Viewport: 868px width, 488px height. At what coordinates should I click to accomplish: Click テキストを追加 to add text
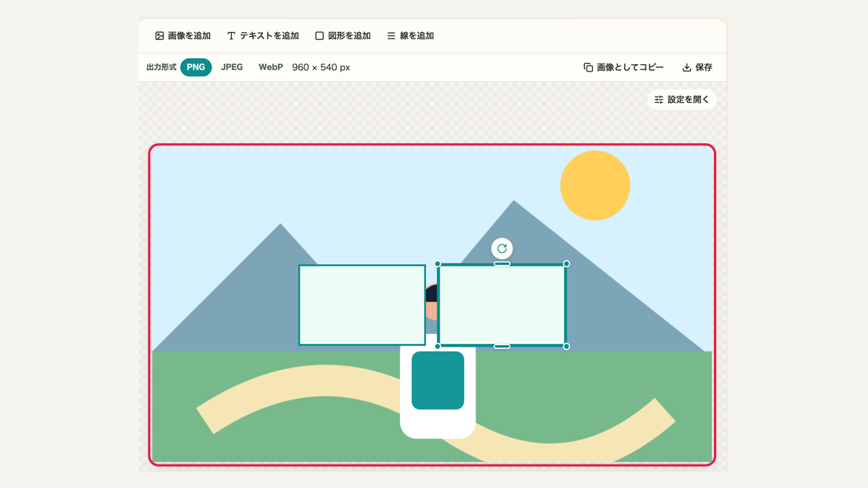coord(263,36)
